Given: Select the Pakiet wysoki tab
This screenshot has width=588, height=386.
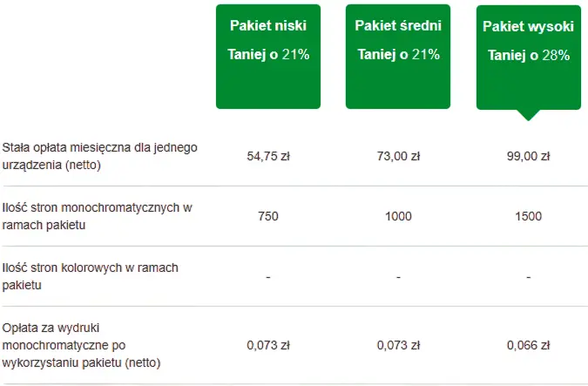Looking at the screenshot, I should click(x=528, y=27).
